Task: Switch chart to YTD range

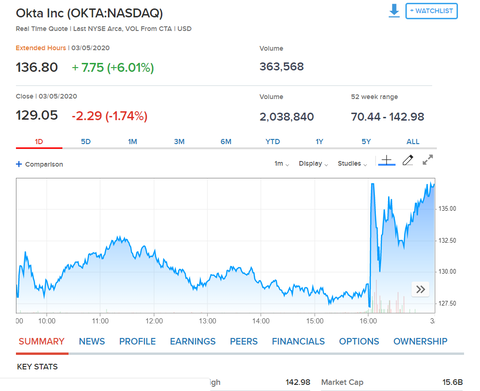Action: click(x=273, y=142)
